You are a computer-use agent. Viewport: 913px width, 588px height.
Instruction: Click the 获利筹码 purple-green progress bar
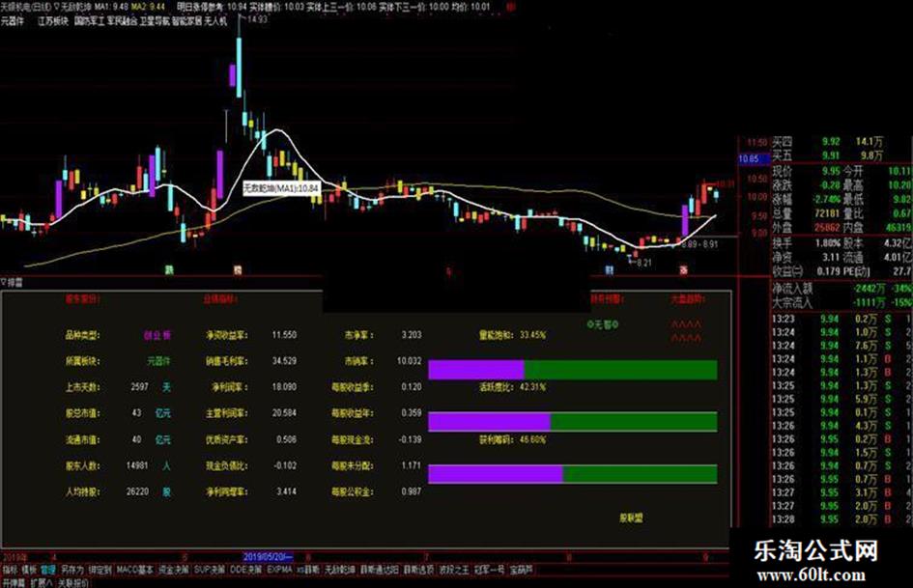(x=572, y=473)
